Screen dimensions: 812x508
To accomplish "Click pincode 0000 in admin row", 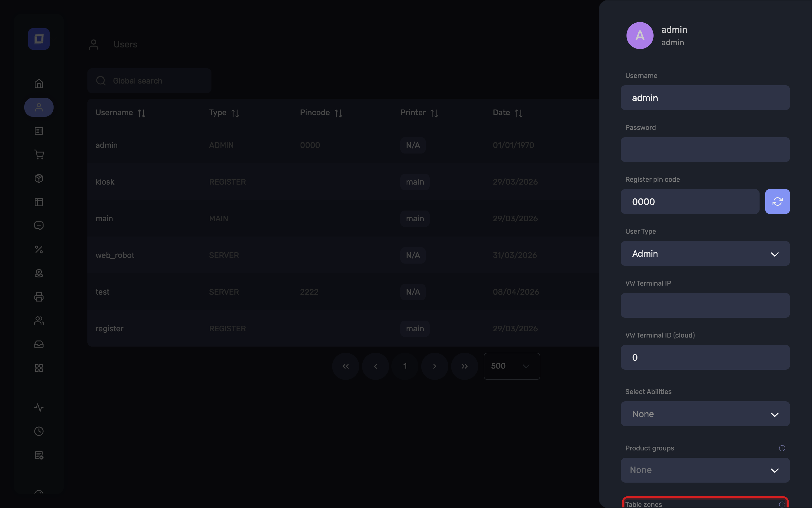I will pyautogui.click(x=310, y=145).
